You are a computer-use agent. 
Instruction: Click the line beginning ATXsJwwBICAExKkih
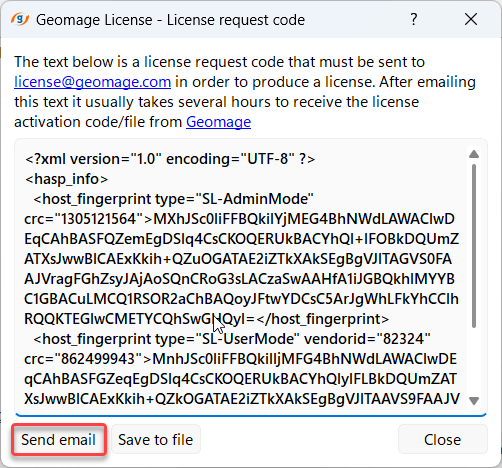point(238,259)
